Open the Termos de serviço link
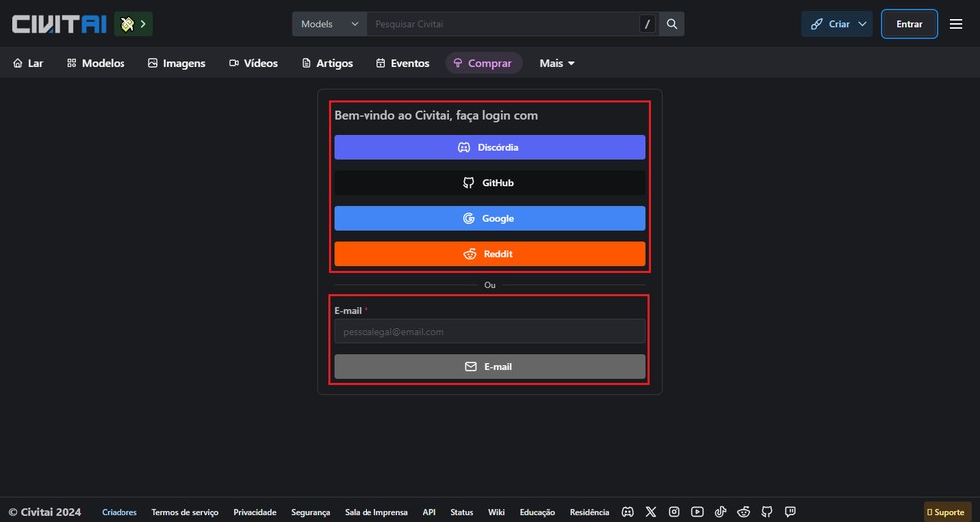This screenshot has height=522, width=980. 185,512
